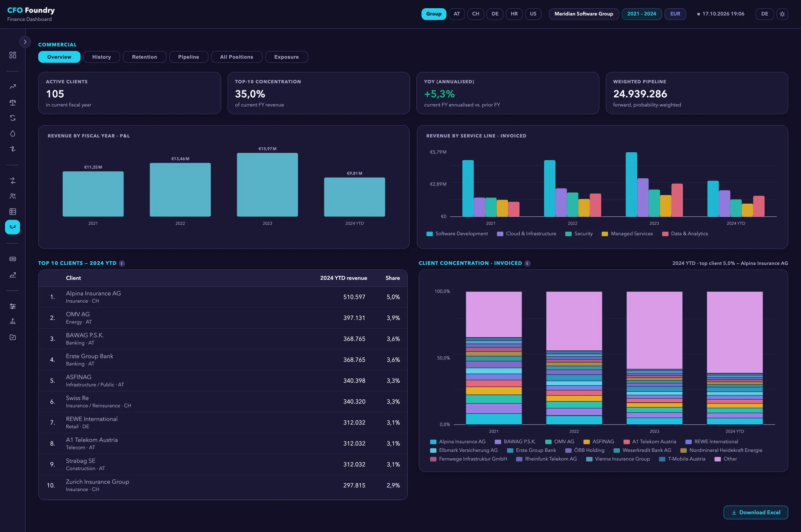
Task: Open the Meridian Software Group company selector
Action: click(583, 14)
